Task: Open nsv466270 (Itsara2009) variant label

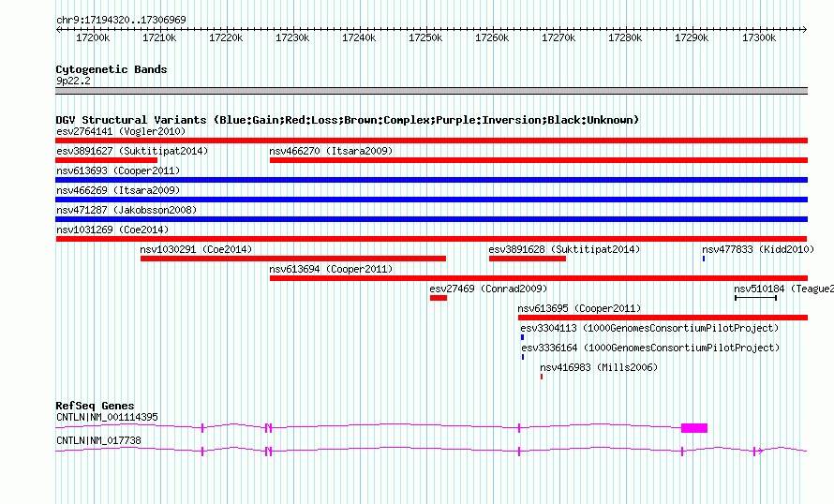Action: [x=331, y=151]
